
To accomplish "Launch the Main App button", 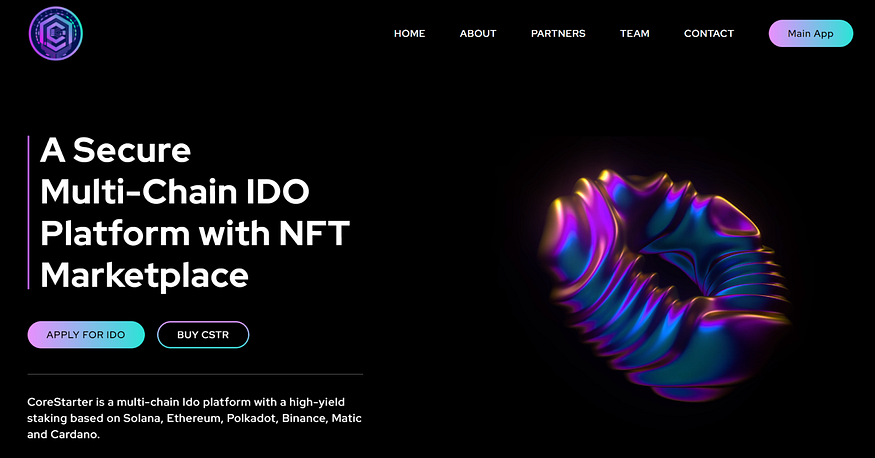I will click(810, 33).
